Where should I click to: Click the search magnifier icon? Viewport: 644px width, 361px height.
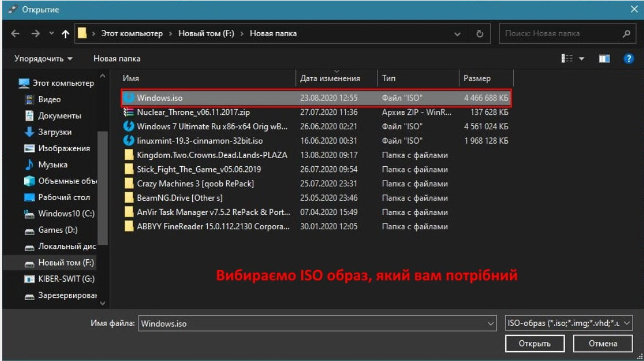pos(627,34)
